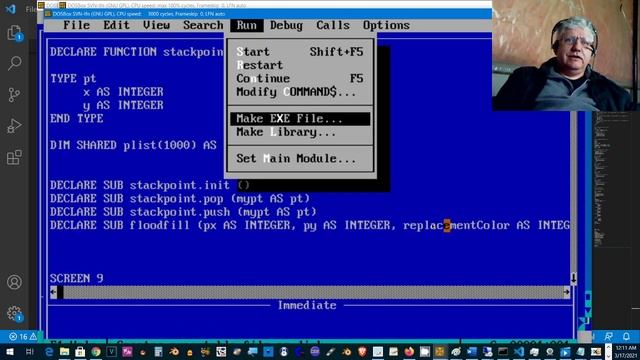Click the 'x AS INTEGER' line
Screen dimensions: 640x360
point(123,92)
